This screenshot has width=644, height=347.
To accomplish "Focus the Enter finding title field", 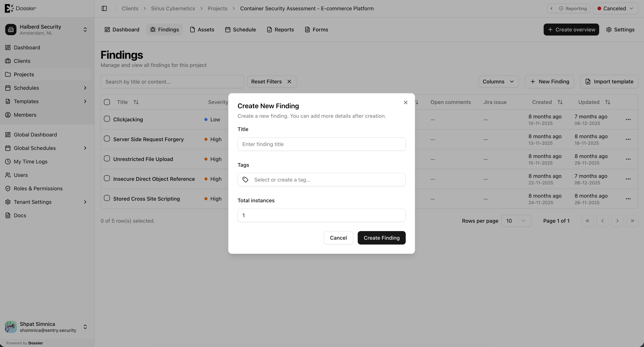I will [321, 144].
